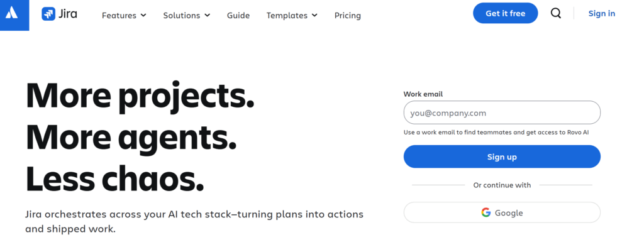
Task: Expand the Solutions dropdown chevron
Action: (x=208, y=15)
